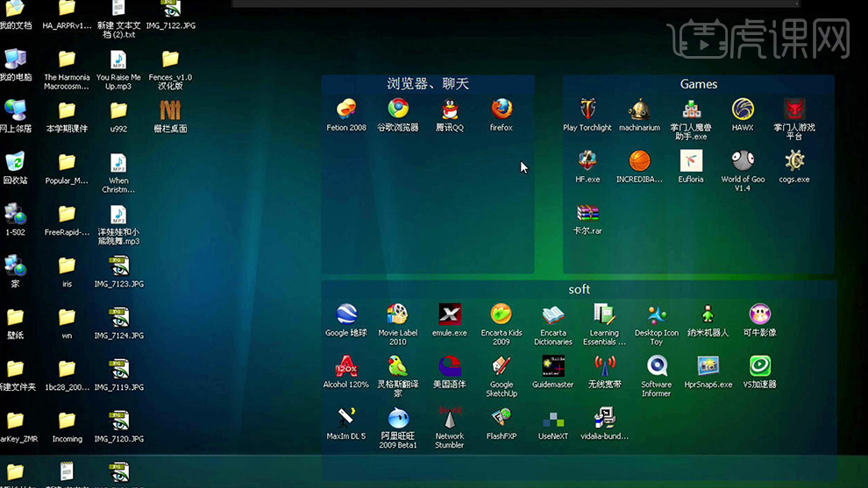Open 掌门人魔兽助手.exe icon
868x488 pixels.
691,110
